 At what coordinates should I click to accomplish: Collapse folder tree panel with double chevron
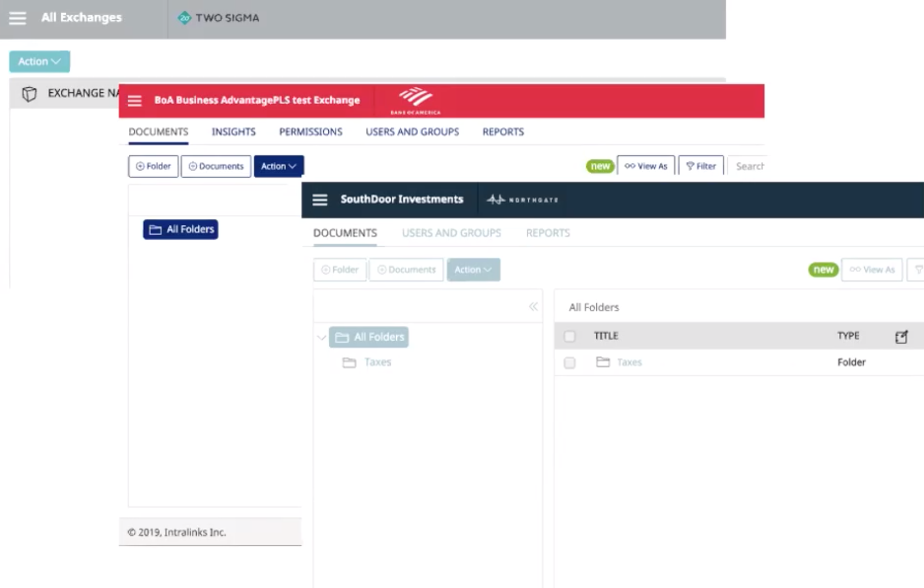[x=533, y=307]
